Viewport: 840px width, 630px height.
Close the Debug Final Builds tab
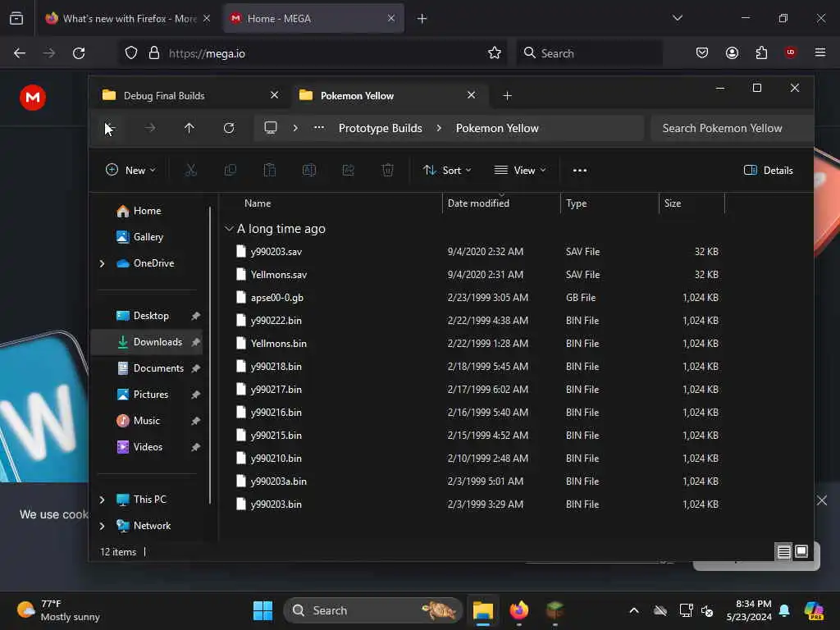tap(274, 95)
